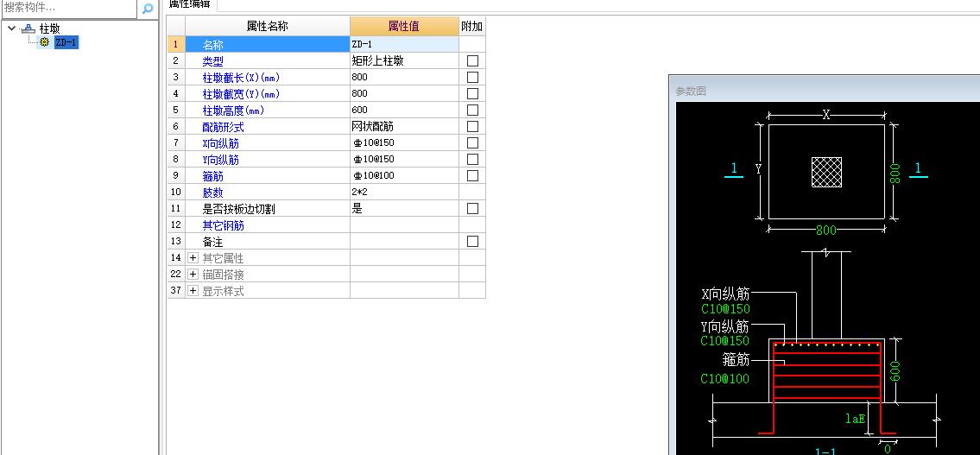
Task: Tick the 附加 checkbox for 箍筋
Action: tap(472, 175)
